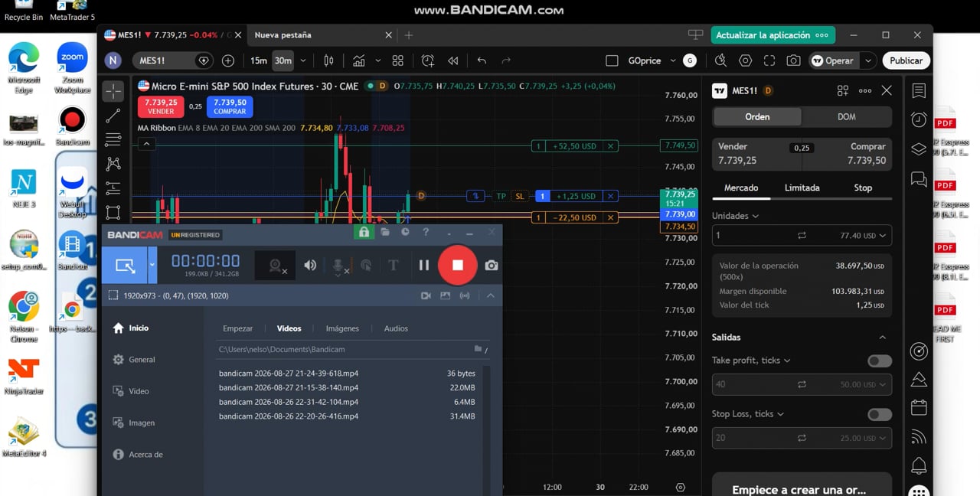Switch to the DOM tab
The image size is (980, 496).
click(847, 116)
